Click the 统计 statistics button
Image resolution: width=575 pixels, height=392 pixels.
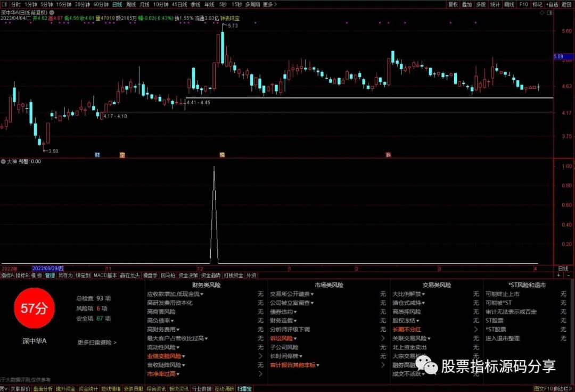[495, 4]
